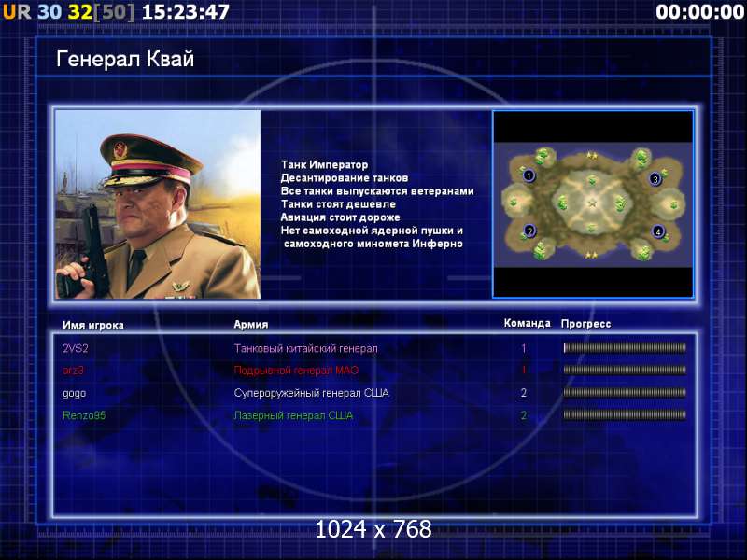The height and width of the screenshot is (560, 747).
Task: Click 'Все танки выпускаются ветеранами' line
Action: pyautogui.click(x=377, y=191)
